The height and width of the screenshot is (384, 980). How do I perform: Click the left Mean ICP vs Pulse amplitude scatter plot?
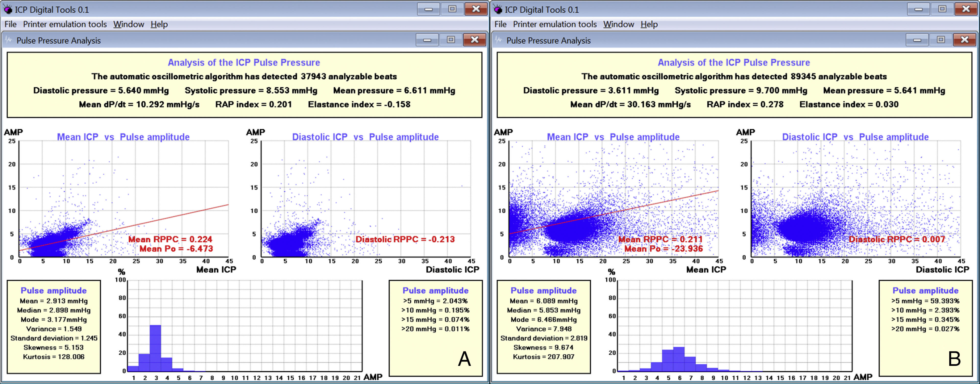tap(124, 199)
